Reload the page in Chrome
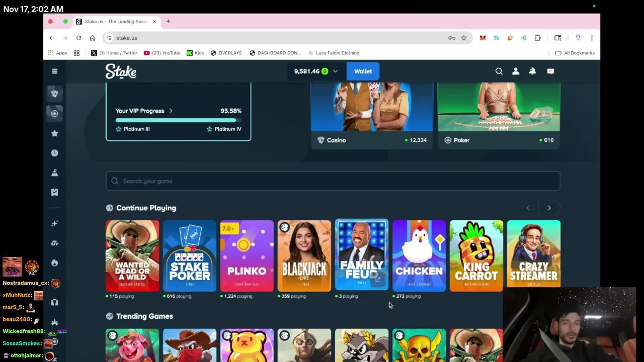This screenshot has height=362, width=644. coord(78,38)
